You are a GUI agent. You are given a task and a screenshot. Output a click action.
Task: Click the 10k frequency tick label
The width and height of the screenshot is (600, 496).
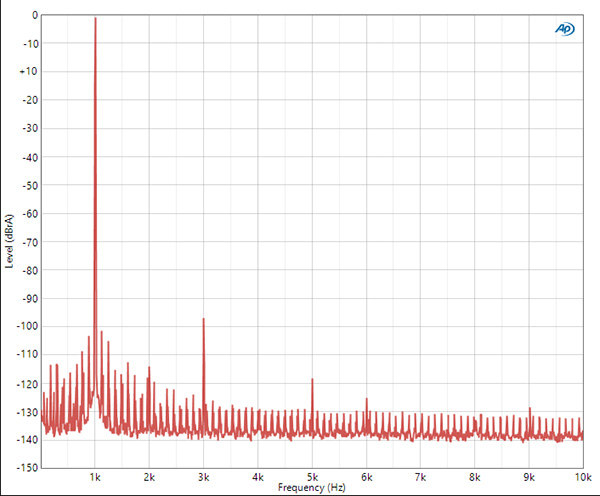pos(583,477)
